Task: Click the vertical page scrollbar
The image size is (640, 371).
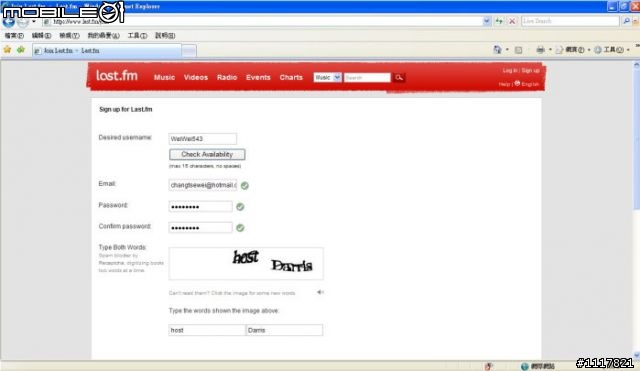Action: pyautogui.click(x=636, y=210)
